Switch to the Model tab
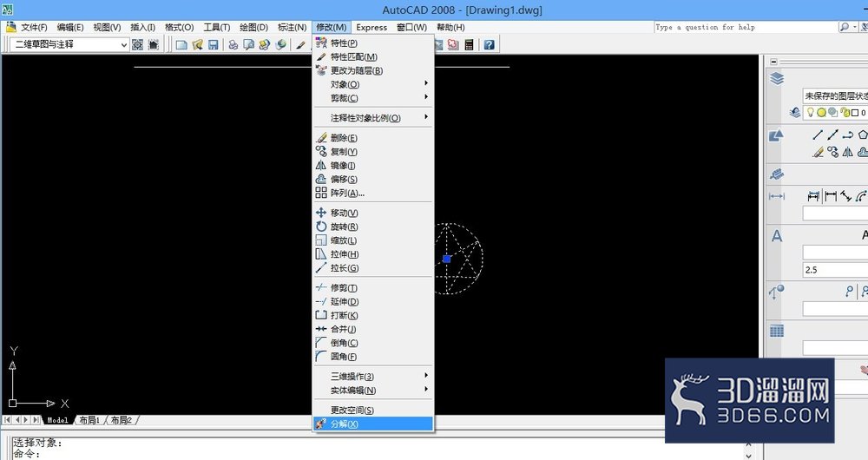Viewport: 868px width, 460px height. (x=57, y=420)
